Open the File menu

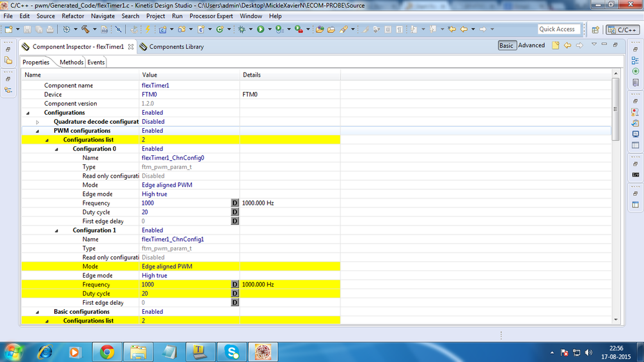(8, 16)
